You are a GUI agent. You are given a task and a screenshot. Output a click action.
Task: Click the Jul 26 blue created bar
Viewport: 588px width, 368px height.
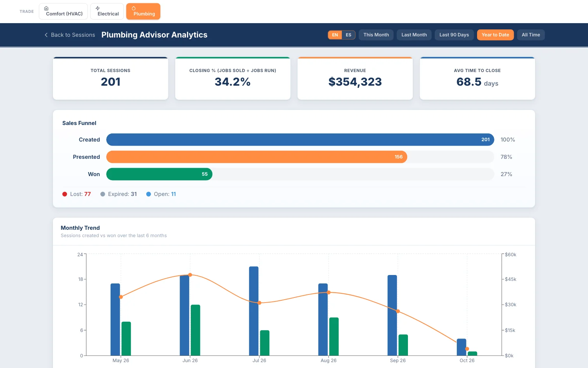[254, 311]
